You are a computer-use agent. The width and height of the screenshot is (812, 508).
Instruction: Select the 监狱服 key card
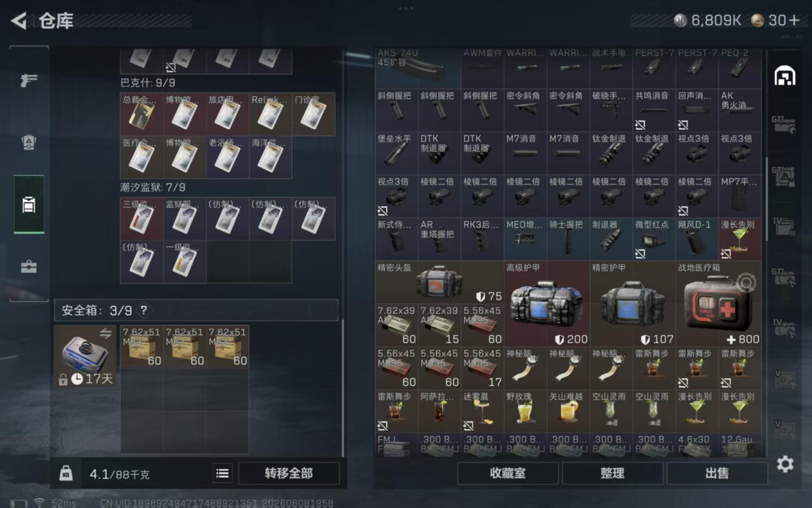[185, 219]
